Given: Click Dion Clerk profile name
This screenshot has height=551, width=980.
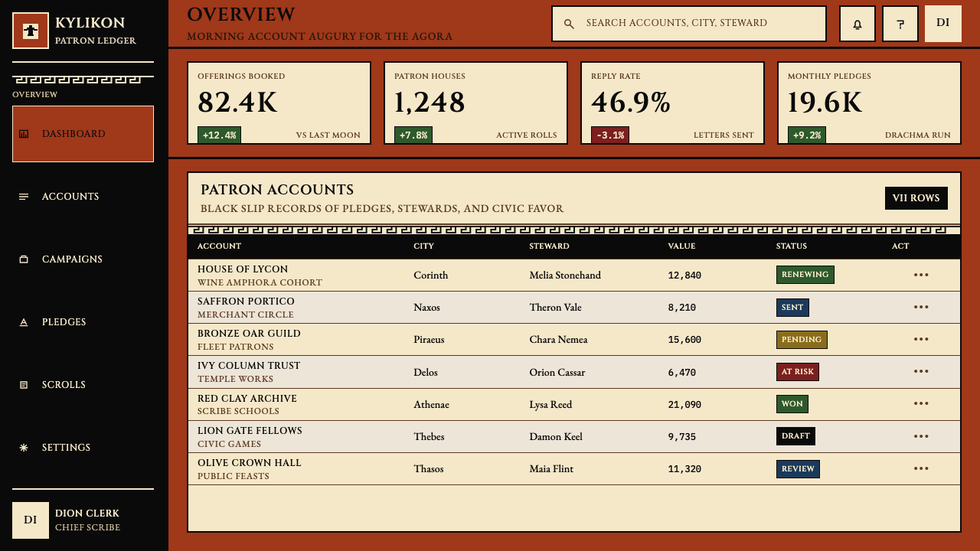Looking at the screenshot, I should point(87,514).
